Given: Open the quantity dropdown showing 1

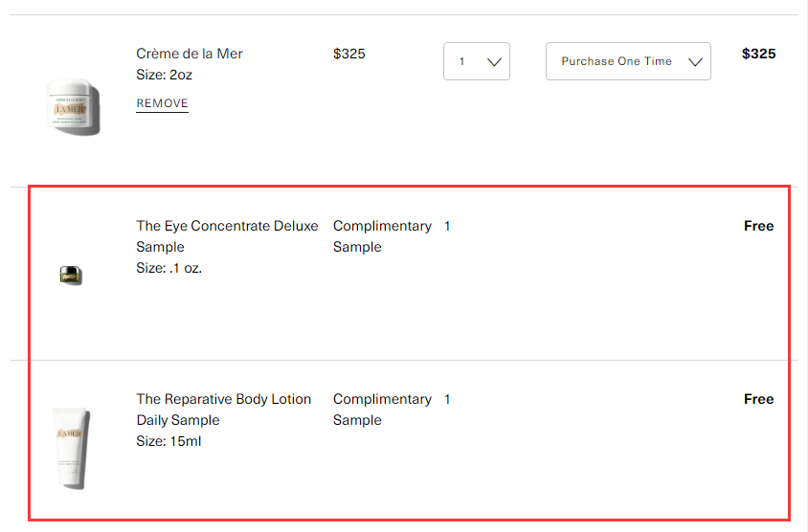Looking at the screenshot, I should pyautogui.click(x=477, y=61).
